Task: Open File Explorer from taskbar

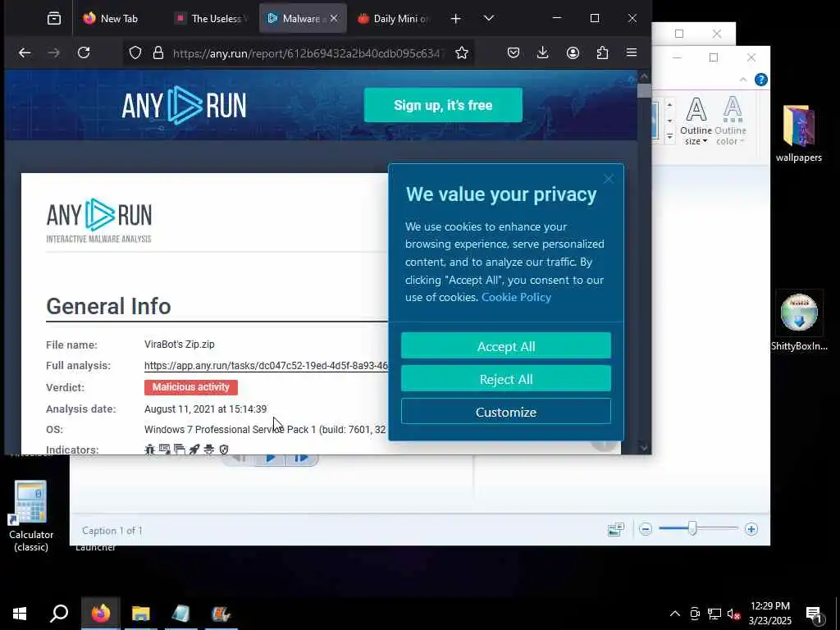Action: point(141,614)
